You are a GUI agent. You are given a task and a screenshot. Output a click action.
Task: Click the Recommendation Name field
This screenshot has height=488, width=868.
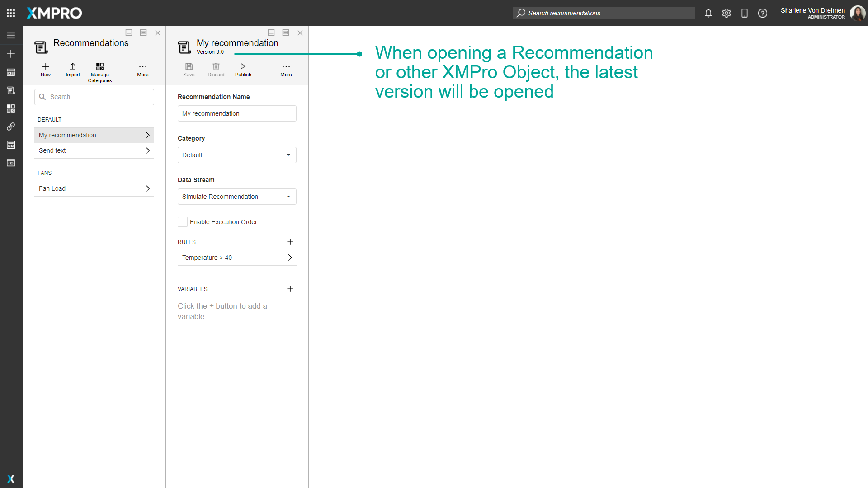pos(237,113)
